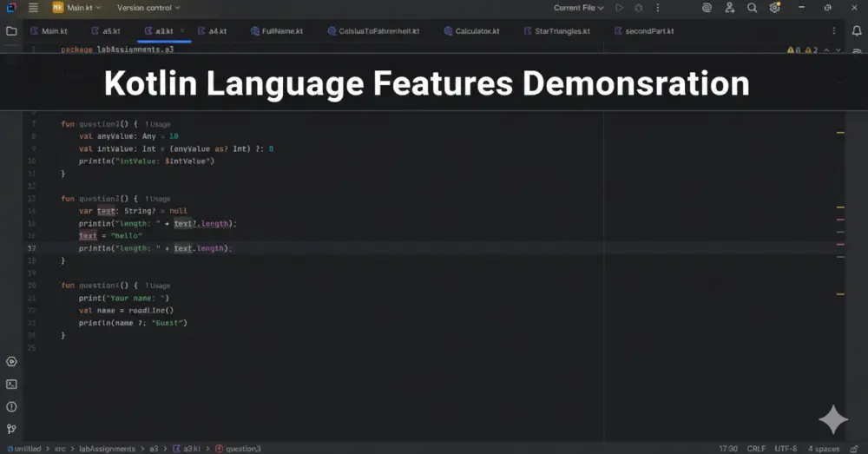
Task: Close the a3.kt tab
Action: (x=182, y=31)
